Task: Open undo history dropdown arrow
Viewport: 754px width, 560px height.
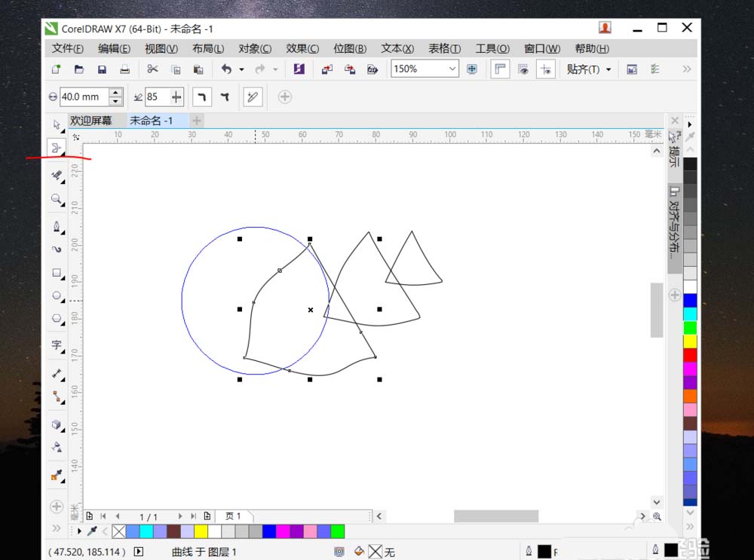Action: click(x=240, y=69)
